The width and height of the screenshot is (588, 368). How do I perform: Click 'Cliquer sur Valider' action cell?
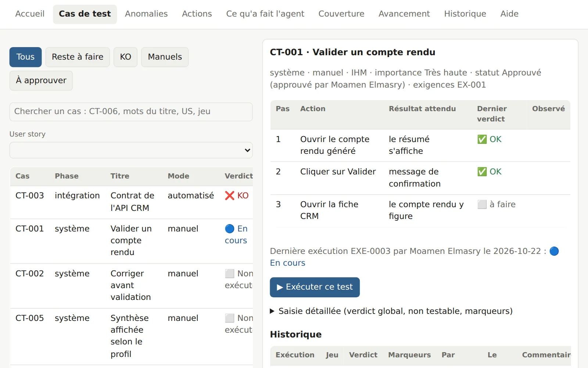click(x=338, y=172)
